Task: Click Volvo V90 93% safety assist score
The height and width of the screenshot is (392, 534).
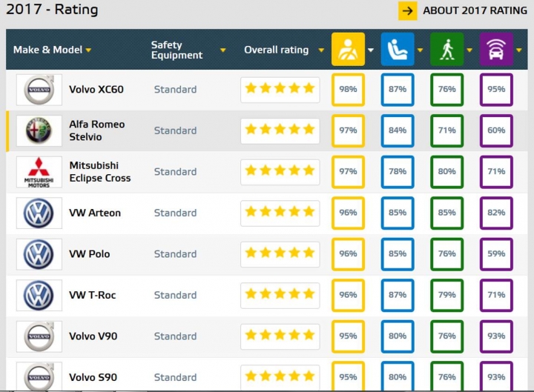Action: (496, 336)
